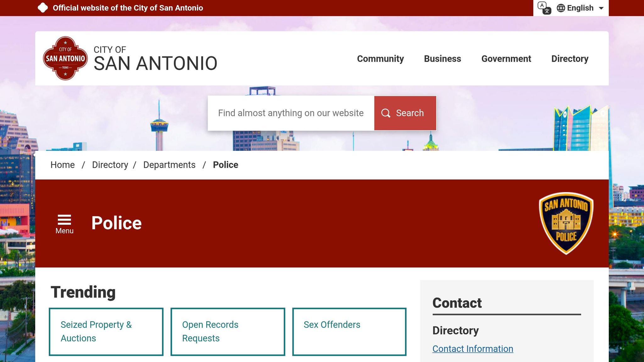
Task: Click the 'CITY OF SAN ANTONIO' title text
Action: point(155,58)
